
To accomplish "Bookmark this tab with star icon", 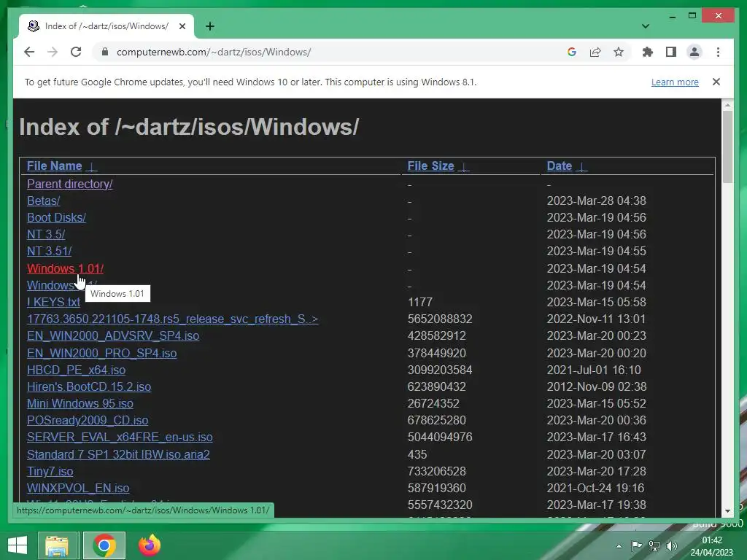I will tap(619, 52).
